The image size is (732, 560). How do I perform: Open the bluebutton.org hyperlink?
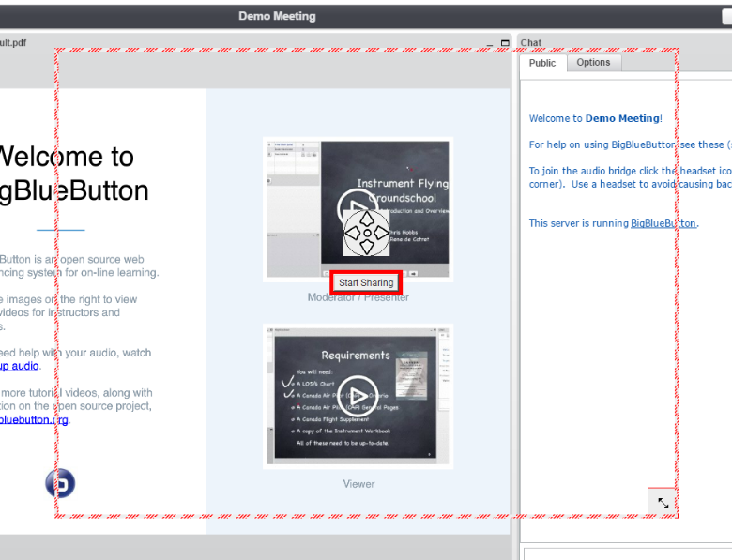34,419
